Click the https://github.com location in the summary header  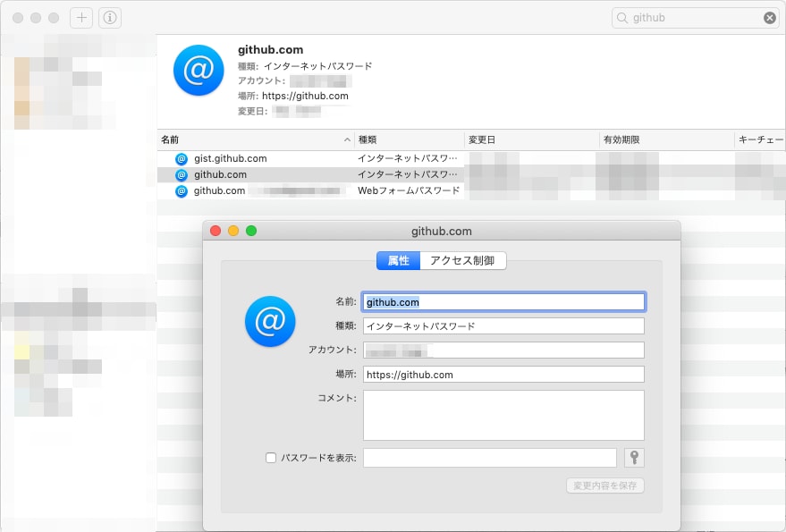tap(305, 96)
